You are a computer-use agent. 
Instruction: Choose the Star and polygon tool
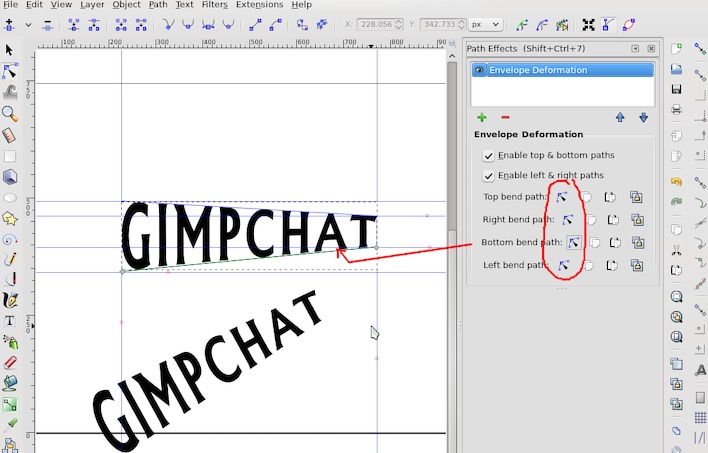10,219
